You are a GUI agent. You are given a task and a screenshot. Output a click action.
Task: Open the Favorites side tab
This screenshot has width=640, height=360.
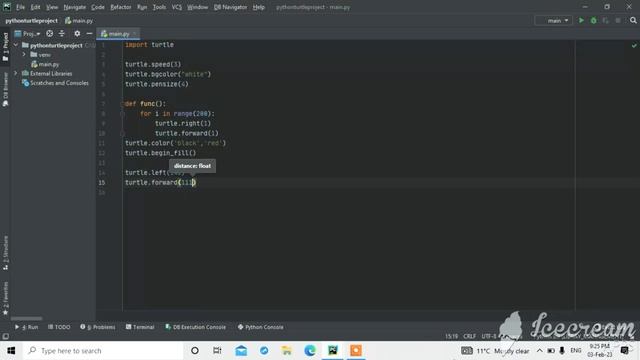5,298
